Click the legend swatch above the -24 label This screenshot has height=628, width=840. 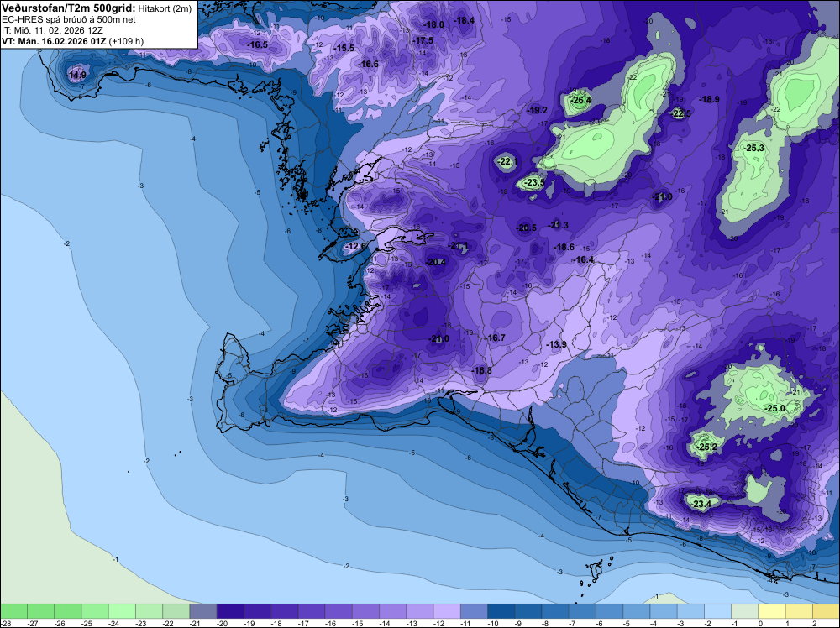122,611
